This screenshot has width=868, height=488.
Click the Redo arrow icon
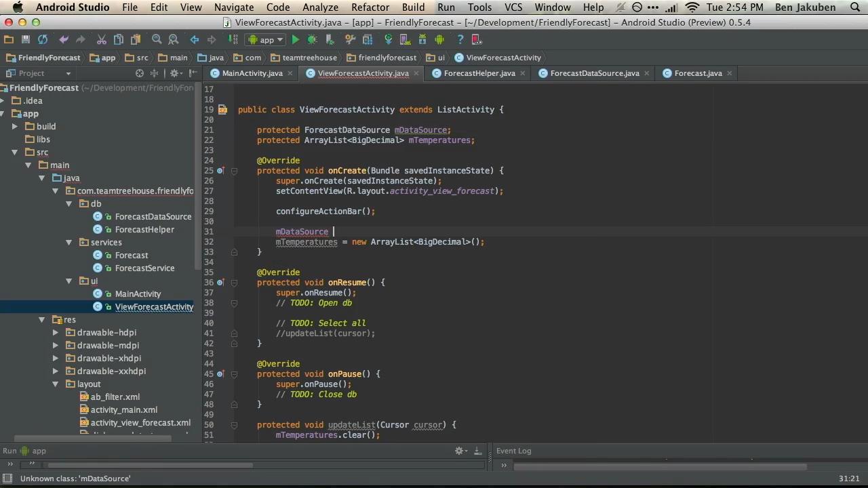81,40
